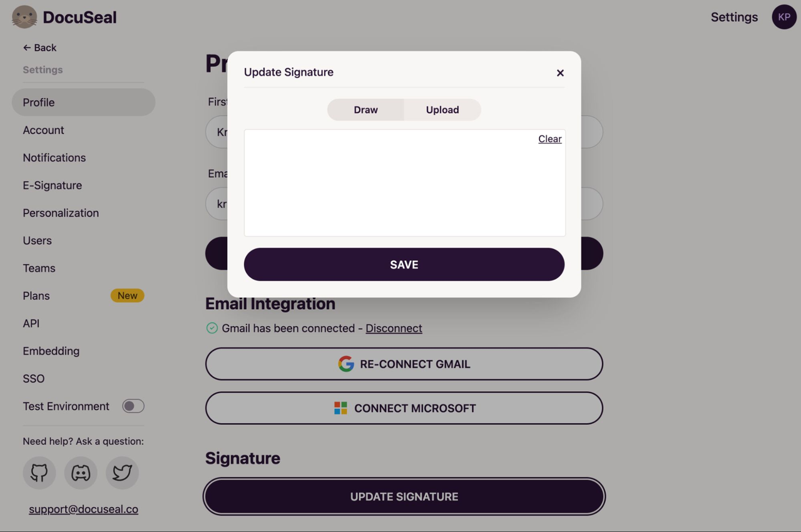
Task: Click inside the signature drawing canvas
Action: click(404, 188)
